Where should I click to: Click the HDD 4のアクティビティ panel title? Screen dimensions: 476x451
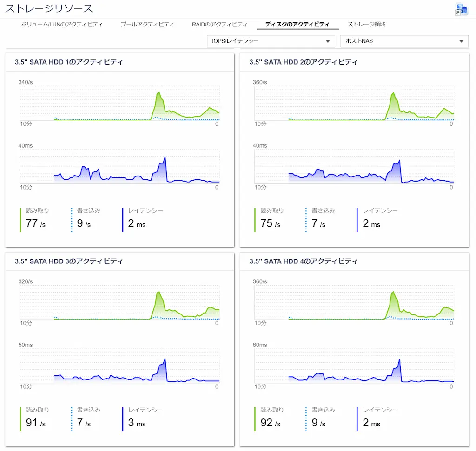point(303,261)
